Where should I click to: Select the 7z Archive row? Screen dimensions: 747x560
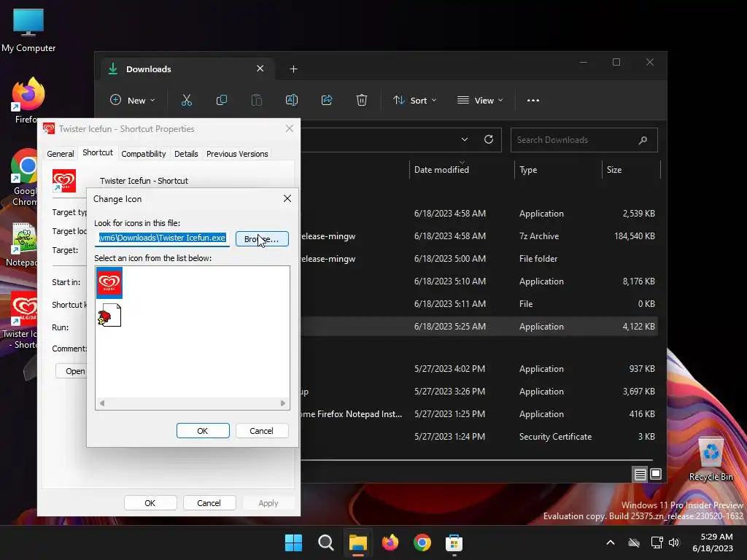479,236
